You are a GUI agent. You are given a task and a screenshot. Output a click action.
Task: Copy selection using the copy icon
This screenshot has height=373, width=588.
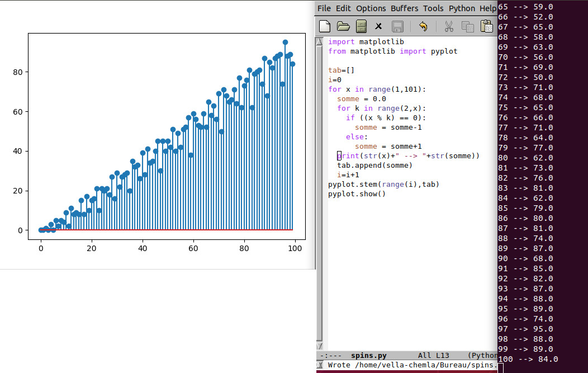(467, 26)
